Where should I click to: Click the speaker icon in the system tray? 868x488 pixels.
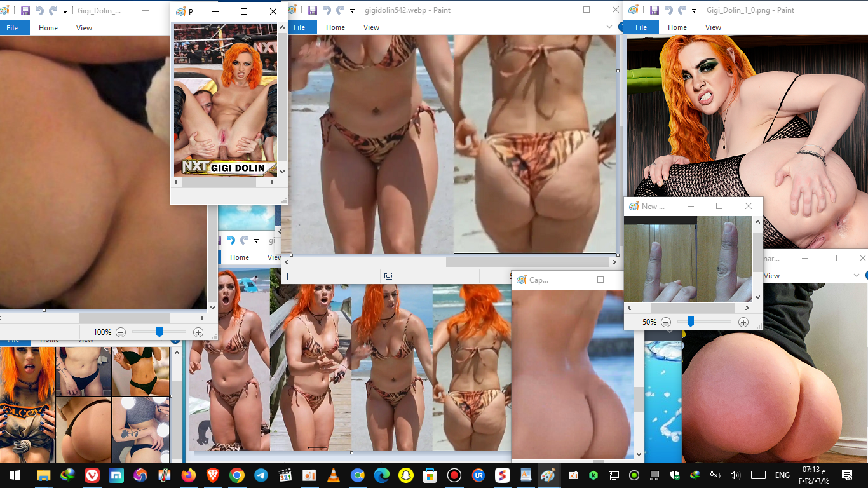734,475
